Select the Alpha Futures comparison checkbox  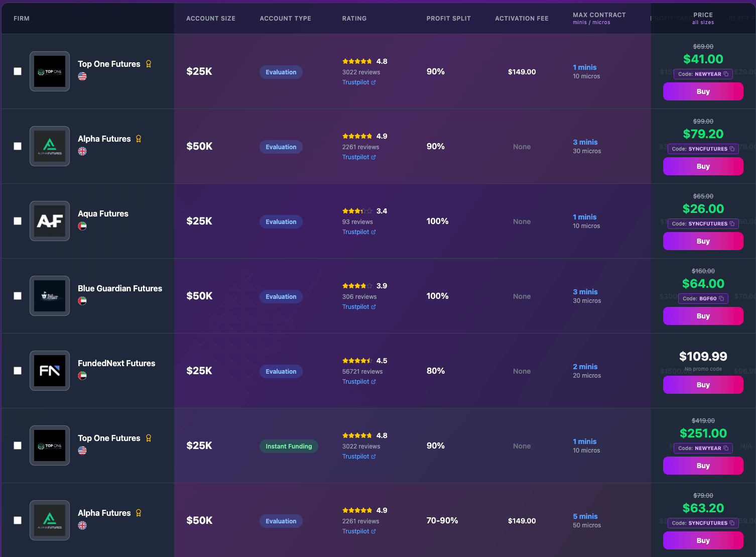18,146
